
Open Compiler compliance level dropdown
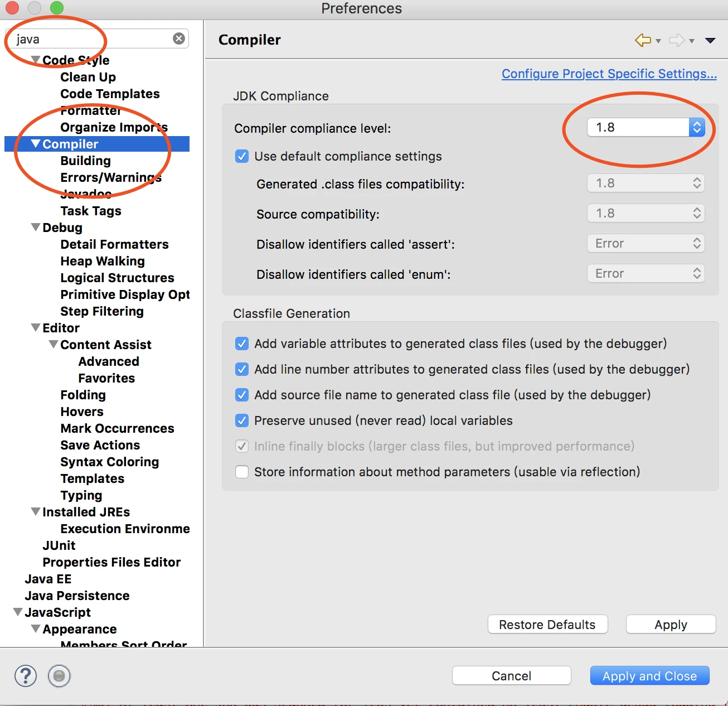[x=646, y=127]
